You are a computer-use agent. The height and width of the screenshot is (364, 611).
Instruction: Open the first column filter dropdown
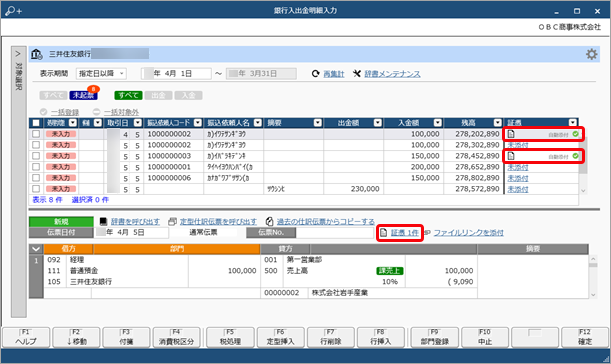[x=73, y=123]
